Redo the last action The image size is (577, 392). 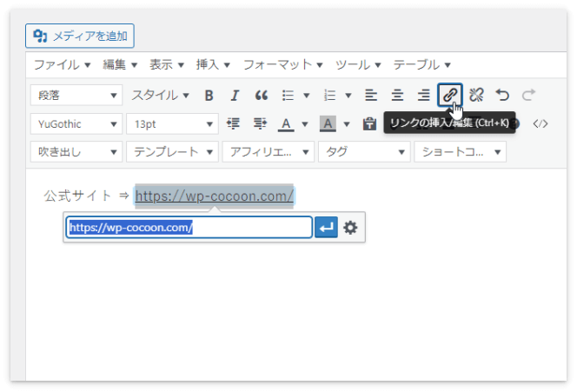coord(529,96)
